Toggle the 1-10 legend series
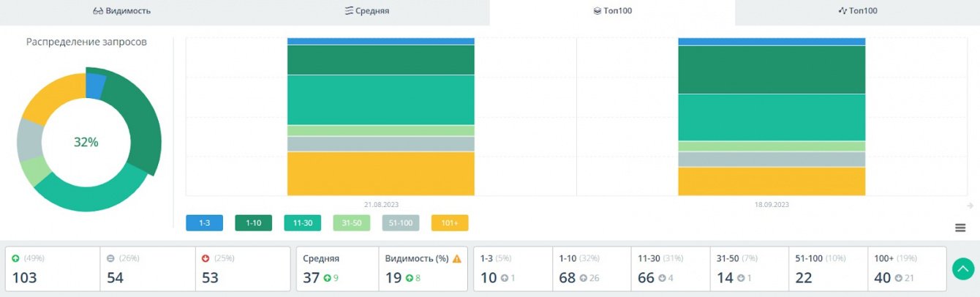This screenshot has height=297, width=980. [x=253, y=223]
